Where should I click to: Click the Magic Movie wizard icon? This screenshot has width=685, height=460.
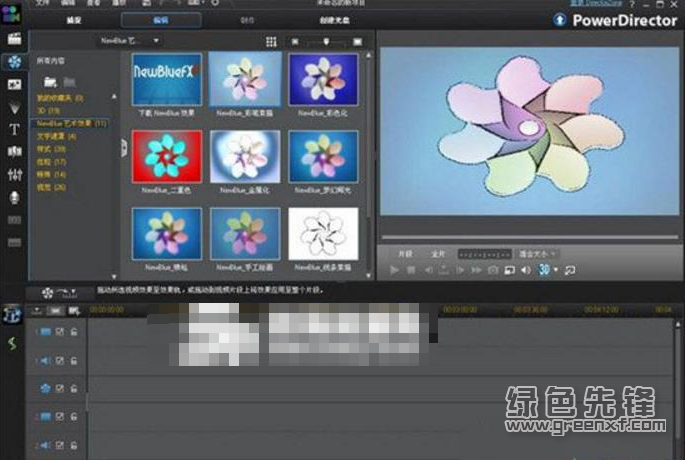click(x=12, y=315)
